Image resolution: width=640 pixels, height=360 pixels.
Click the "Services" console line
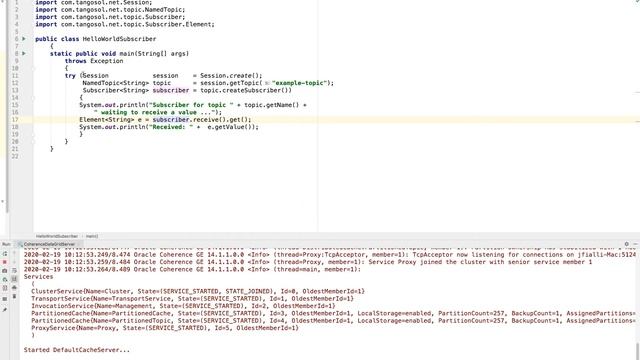(38, 276)
